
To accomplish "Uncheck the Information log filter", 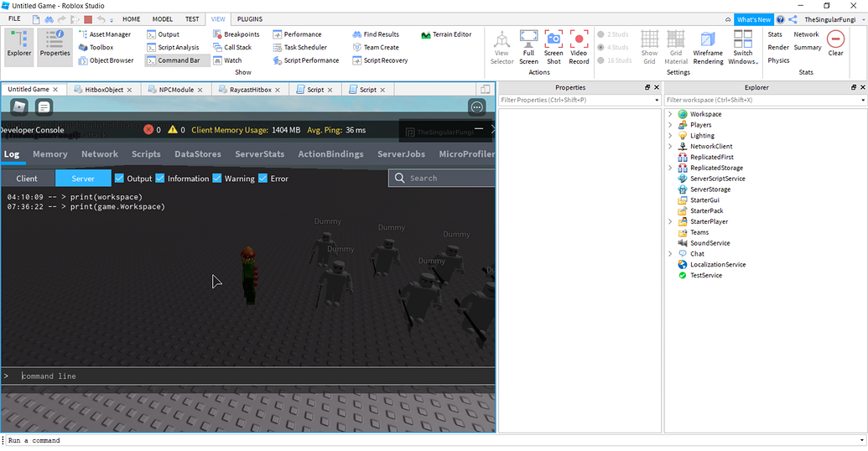I will pos(160,179).
